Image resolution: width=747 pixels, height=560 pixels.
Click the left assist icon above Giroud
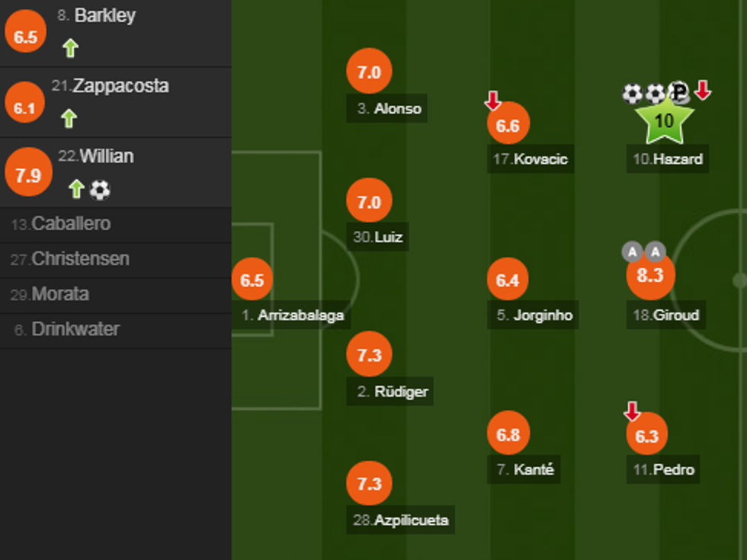coord(632,251)
